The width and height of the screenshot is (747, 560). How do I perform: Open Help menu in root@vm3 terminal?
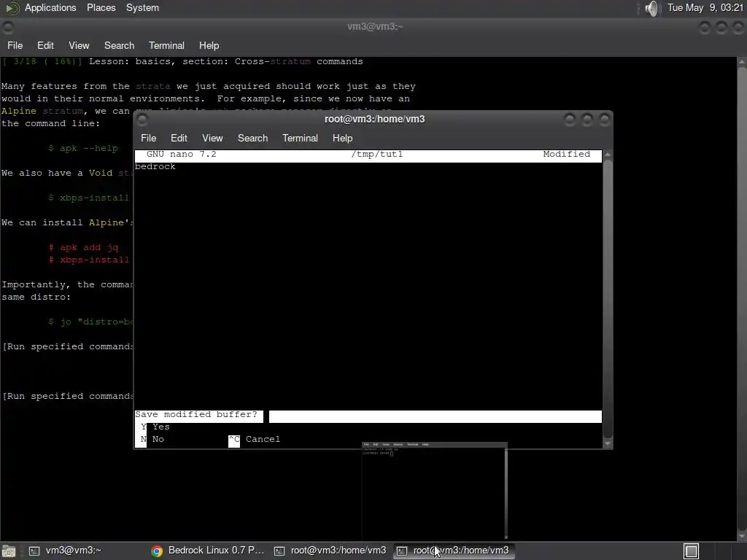[342, 138]
